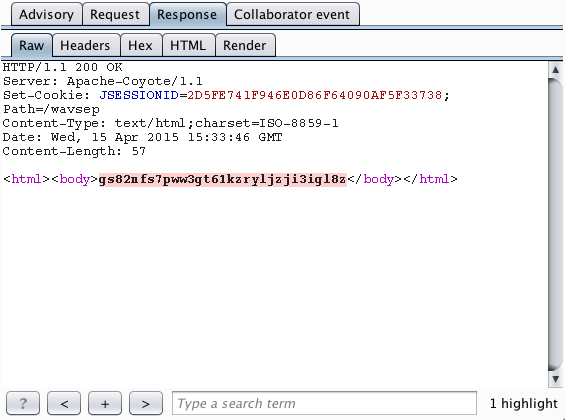Go to next search match

[x=146, y=403]
